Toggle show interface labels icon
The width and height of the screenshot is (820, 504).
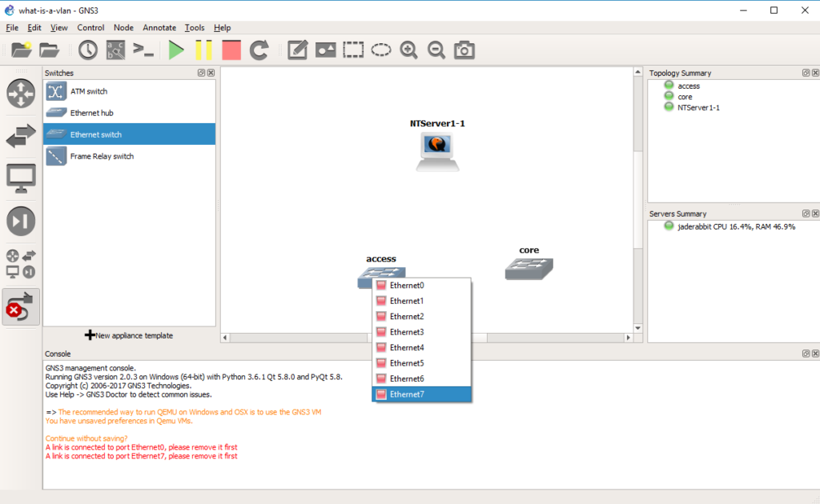tap(115, 50)
